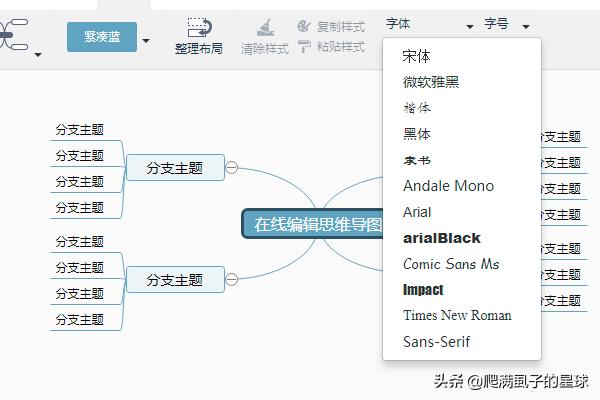Select Times New Roman font option
This screenshot has height=400, width=600.
pos(457,316)
